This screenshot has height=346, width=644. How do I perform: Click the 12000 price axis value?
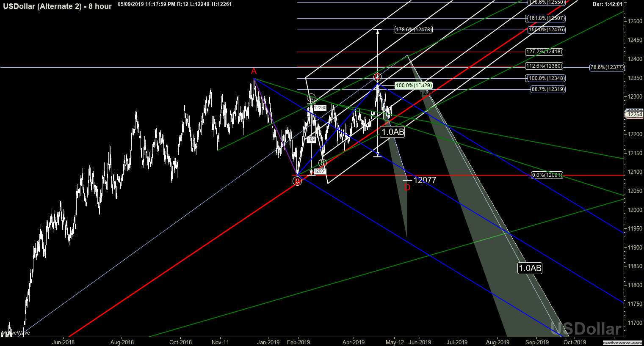pos(635,210)
